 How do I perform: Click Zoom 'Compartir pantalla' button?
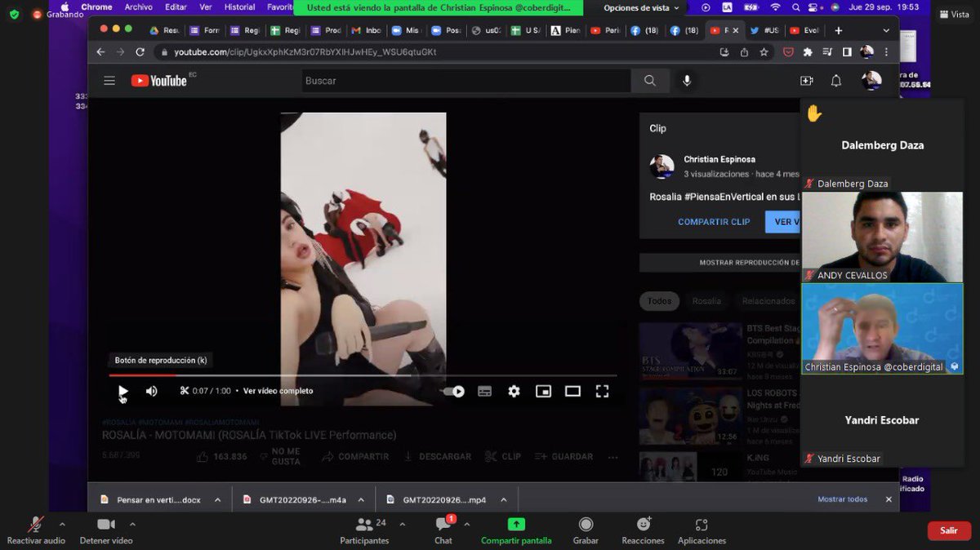(x=516, y=530)
